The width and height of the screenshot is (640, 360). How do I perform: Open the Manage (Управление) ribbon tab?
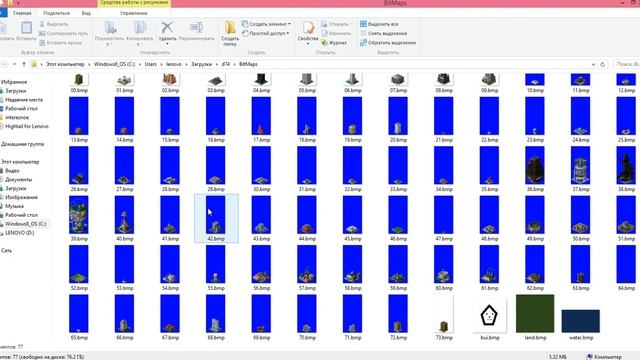[133, 13]
